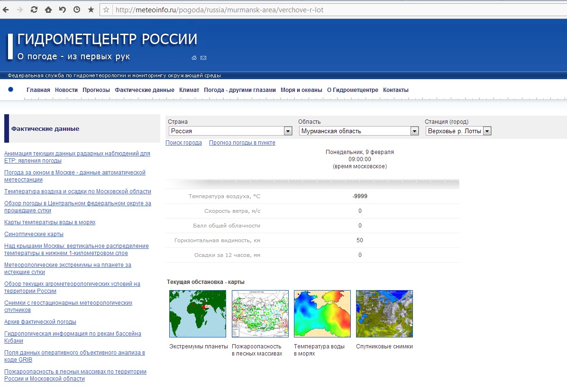Click the small home icon in site header

click(x=194, y=58)
